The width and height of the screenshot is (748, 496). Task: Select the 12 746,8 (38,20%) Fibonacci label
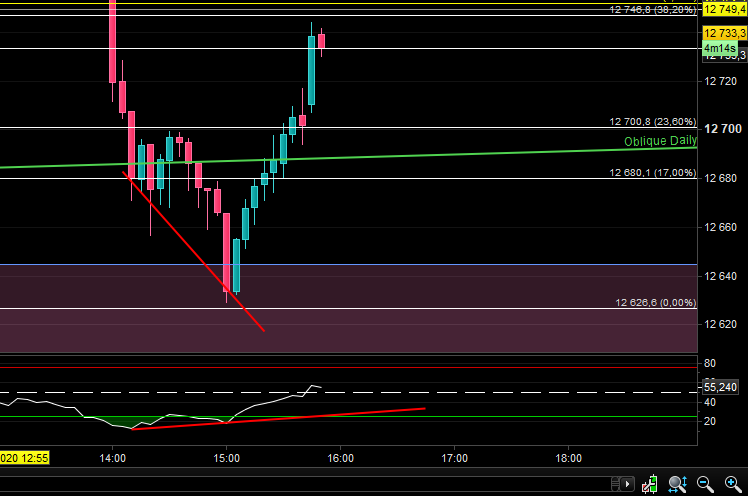653,10
